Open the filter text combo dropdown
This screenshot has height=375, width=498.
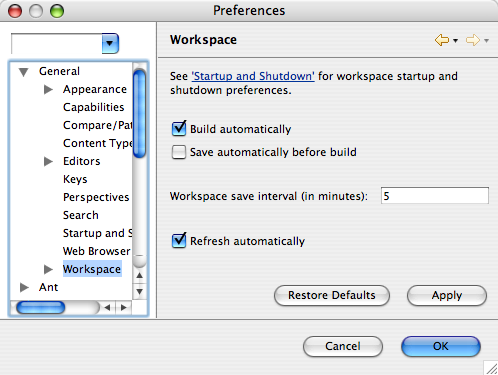(x=110, y=43)
